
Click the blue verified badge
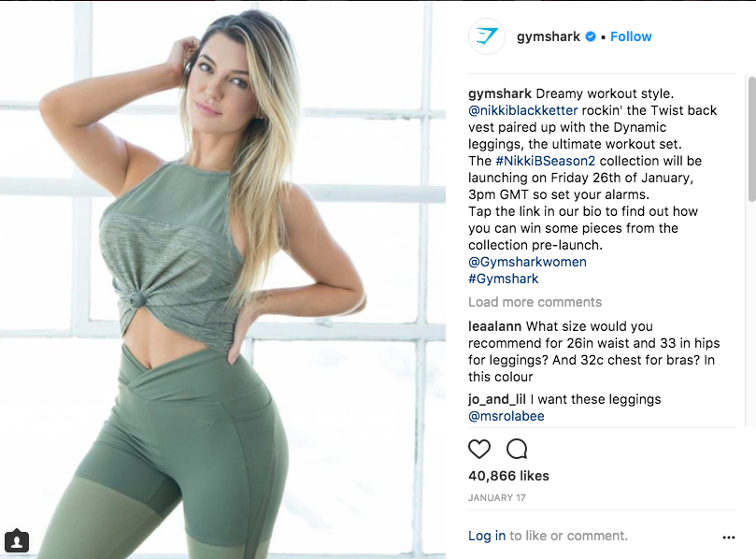point(591,36)
